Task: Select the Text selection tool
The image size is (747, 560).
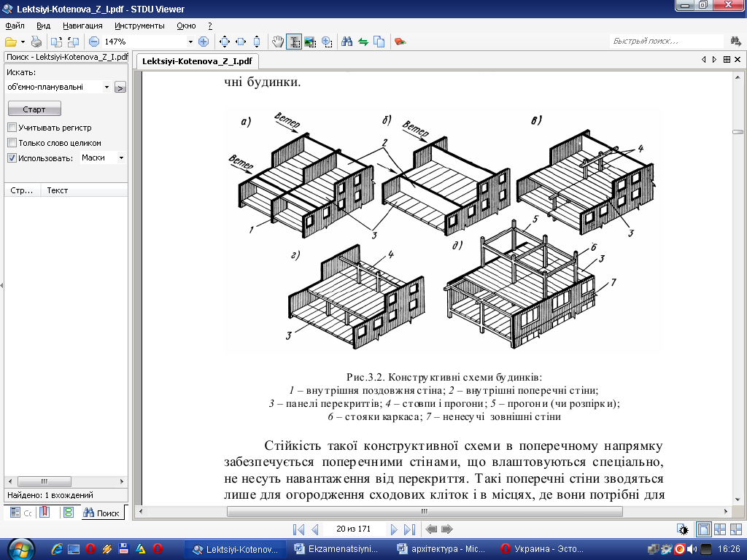Action: click(294, 42)
